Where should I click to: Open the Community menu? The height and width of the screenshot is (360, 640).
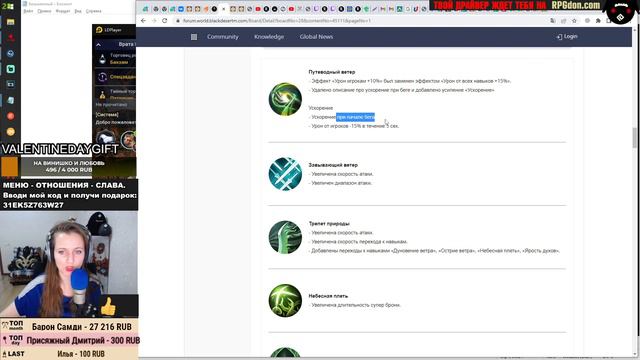point(222,37)
